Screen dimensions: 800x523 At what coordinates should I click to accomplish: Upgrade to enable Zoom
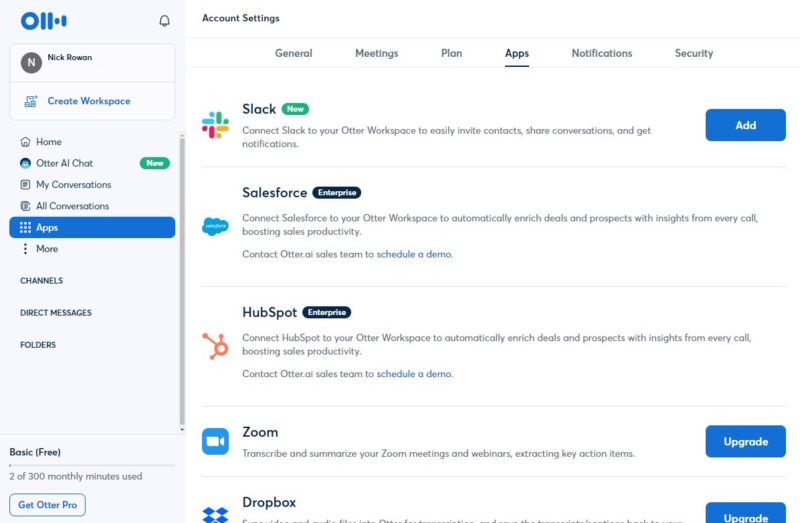tap(745, 441)
